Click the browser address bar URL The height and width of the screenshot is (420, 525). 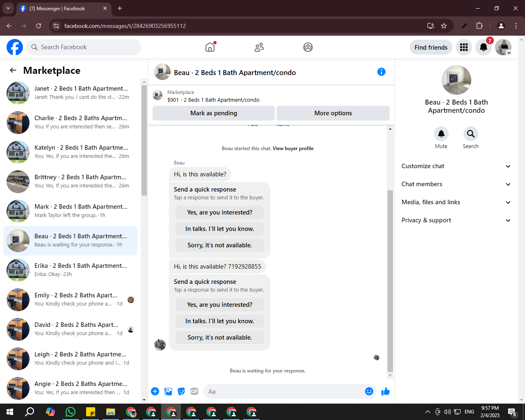125,26
